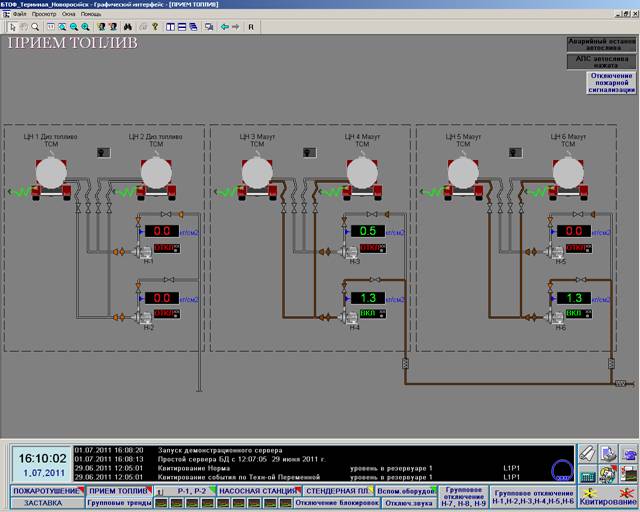Viewport: 640px width, 512px height.
Task: Click the R button in toolbar
Action: click(x=251, y=27)
